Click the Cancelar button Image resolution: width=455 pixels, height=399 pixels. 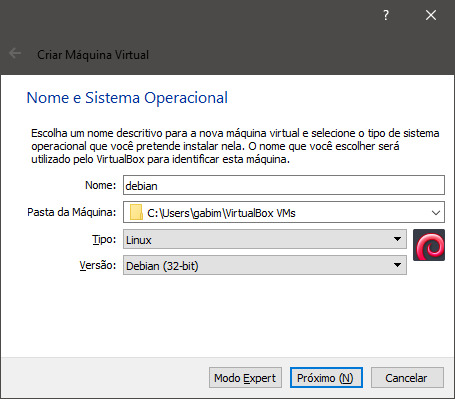coord(407,378)
